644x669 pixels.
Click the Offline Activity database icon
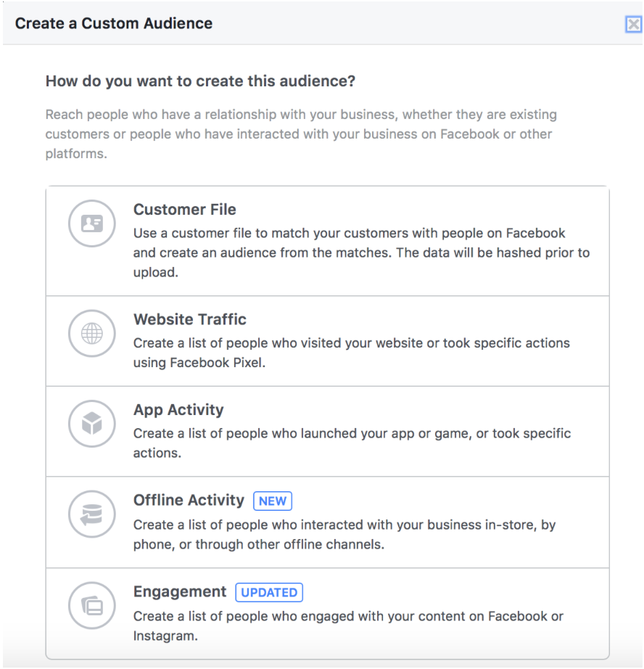pyautogui.click(x=91, y=514)
